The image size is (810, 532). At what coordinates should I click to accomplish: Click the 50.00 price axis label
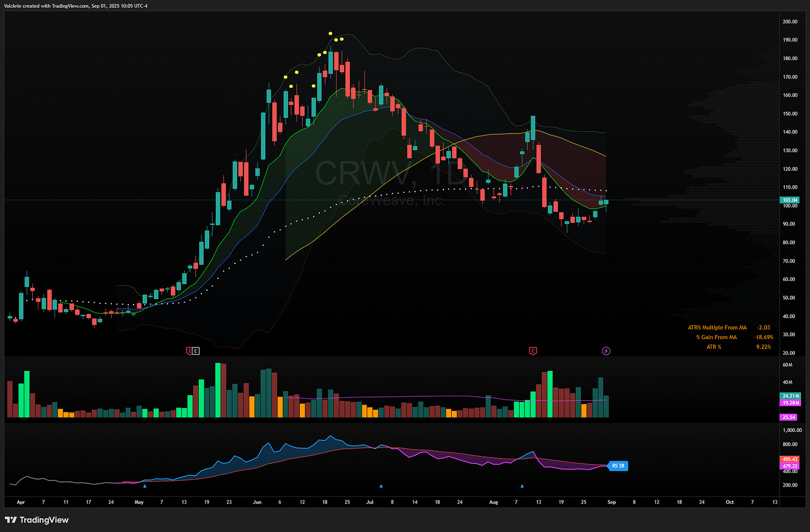(789, 298)
